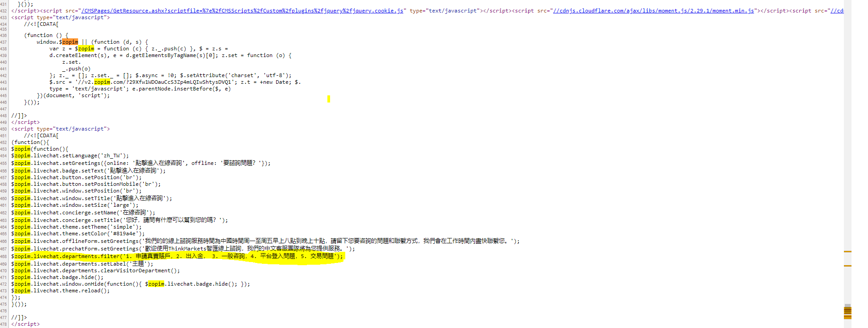Click the orange-highlighted zopim in window.$zopim
868x328 pixels.
point(70,42)
